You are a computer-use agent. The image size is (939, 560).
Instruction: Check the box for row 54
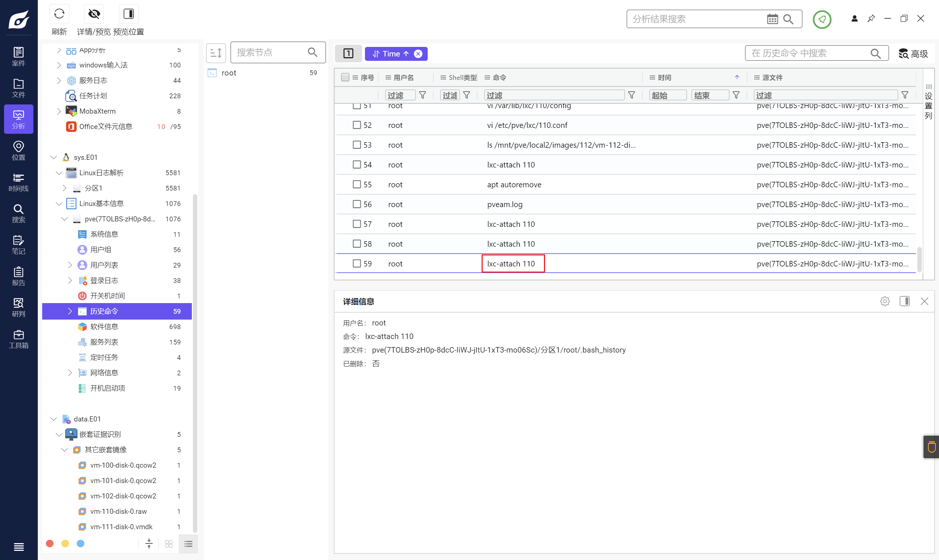pos(357,165)
